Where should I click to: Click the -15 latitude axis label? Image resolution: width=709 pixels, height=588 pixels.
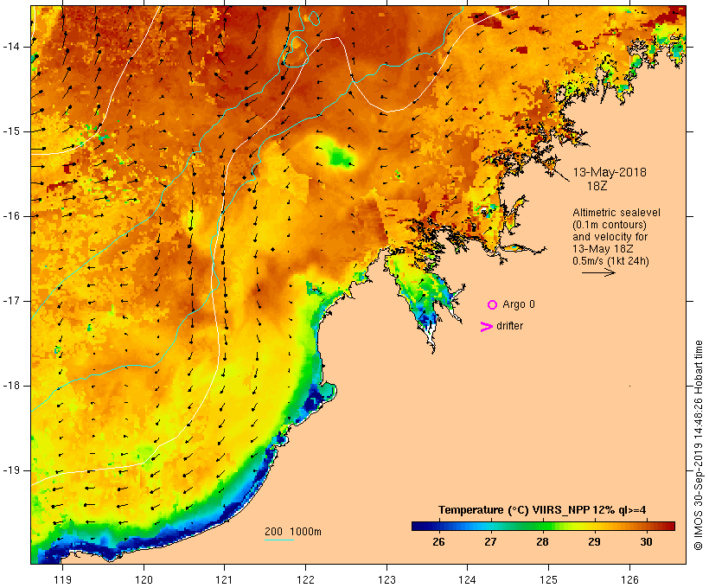click(x=11, y=131)
